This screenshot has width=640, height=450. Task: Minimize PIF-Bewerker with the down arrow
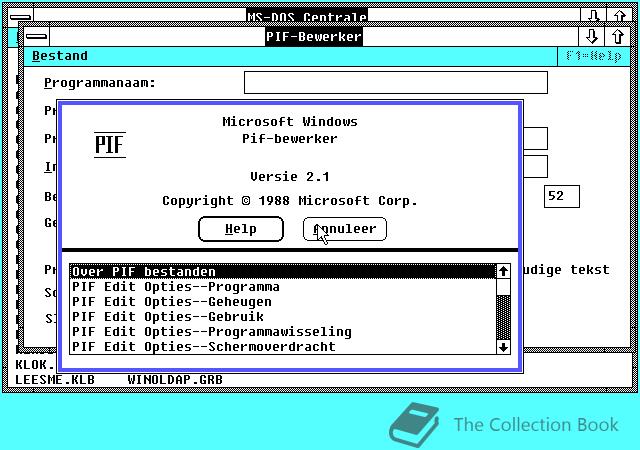591,36
